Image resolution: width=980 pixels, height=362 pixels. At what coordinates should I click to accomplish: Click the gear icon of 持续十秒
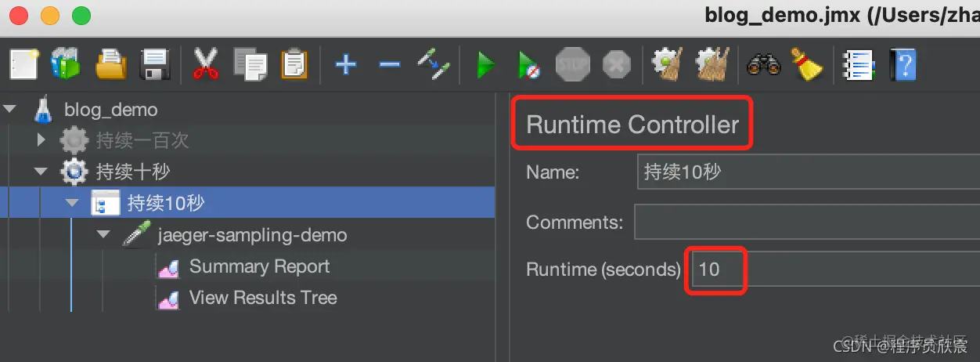[x=74, y=172]
